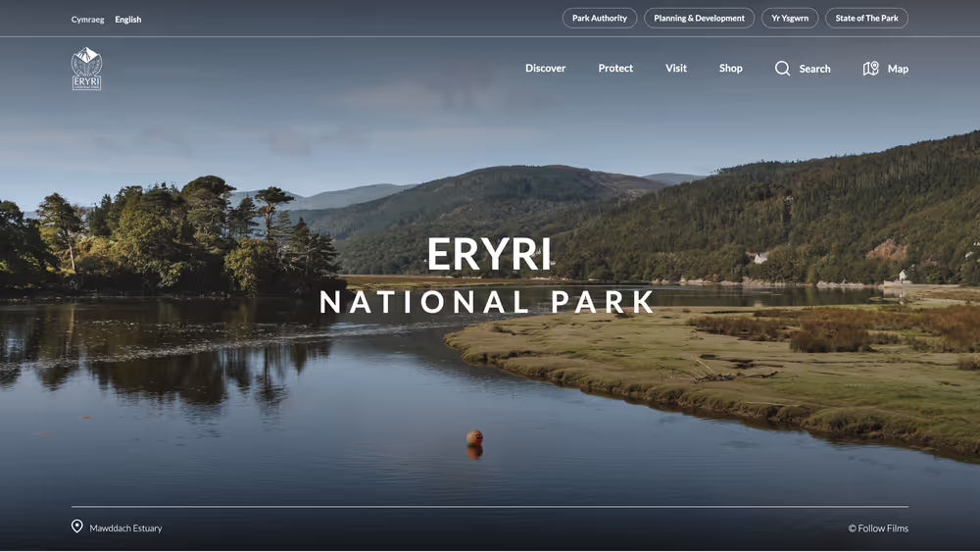980x552 pixels.
Task: Select the English language option
Action: [128, 20]
